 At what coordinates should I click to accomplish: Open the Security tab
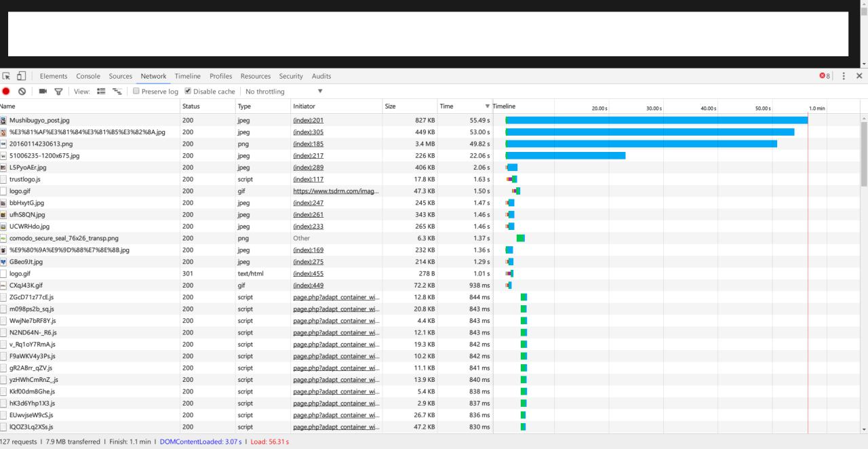coord(291,76)
